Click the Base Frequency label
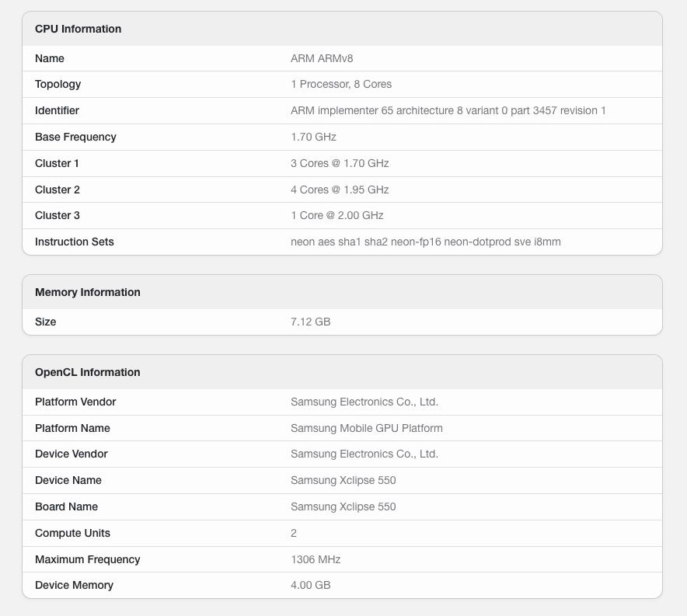Image resolution: width=687 pixels, height=616 pixels. pyautogui.click(x=75, y=137)
